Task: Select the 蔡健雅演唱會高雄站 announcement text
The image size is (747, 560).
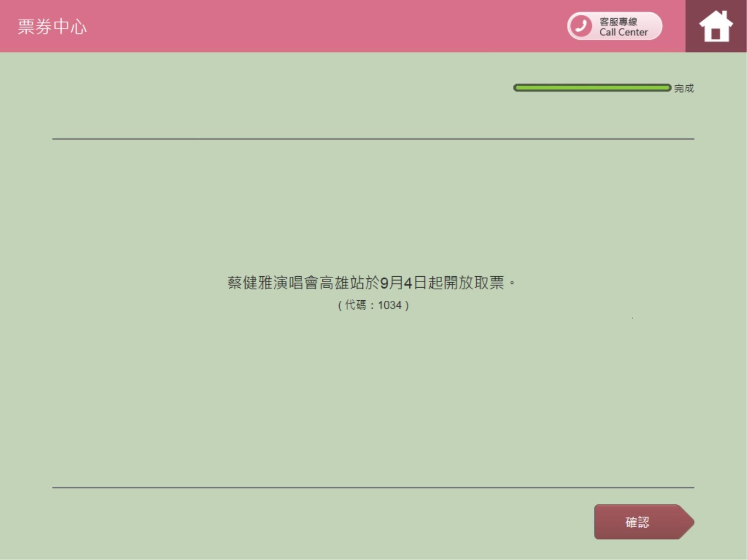Action: coord(372,283)
